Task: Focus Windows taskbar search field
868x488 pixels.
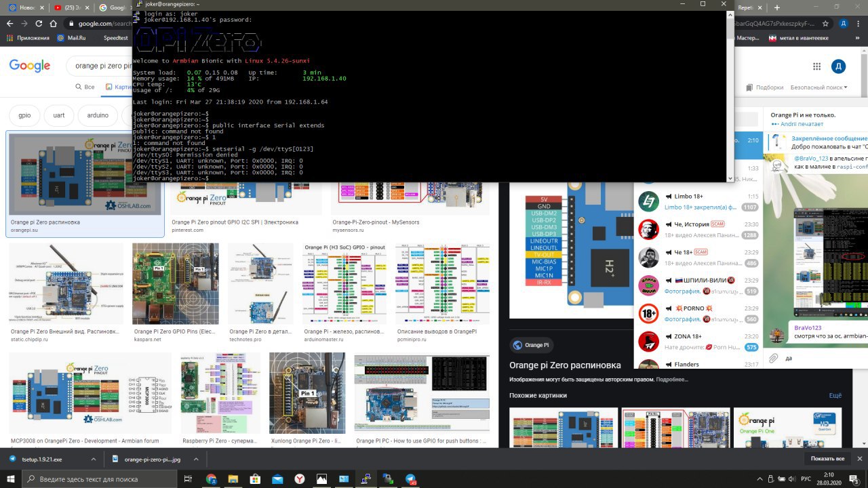Action: point(100,479)
